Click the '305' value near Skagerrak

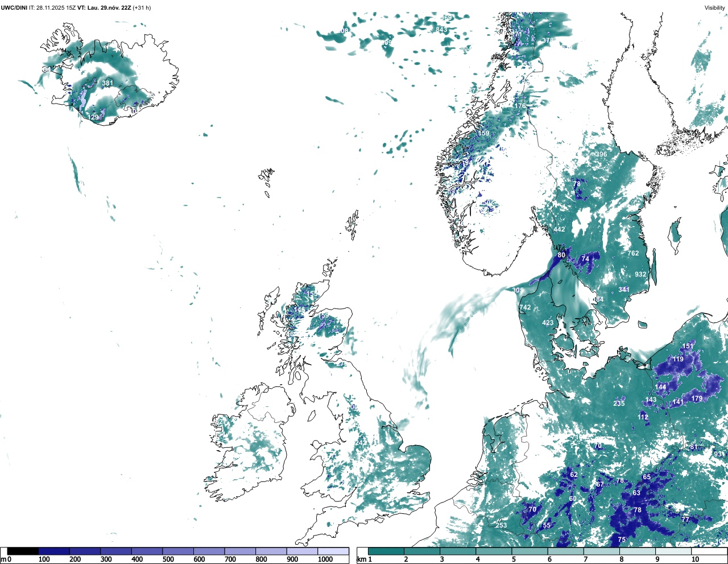pos(518,290)
